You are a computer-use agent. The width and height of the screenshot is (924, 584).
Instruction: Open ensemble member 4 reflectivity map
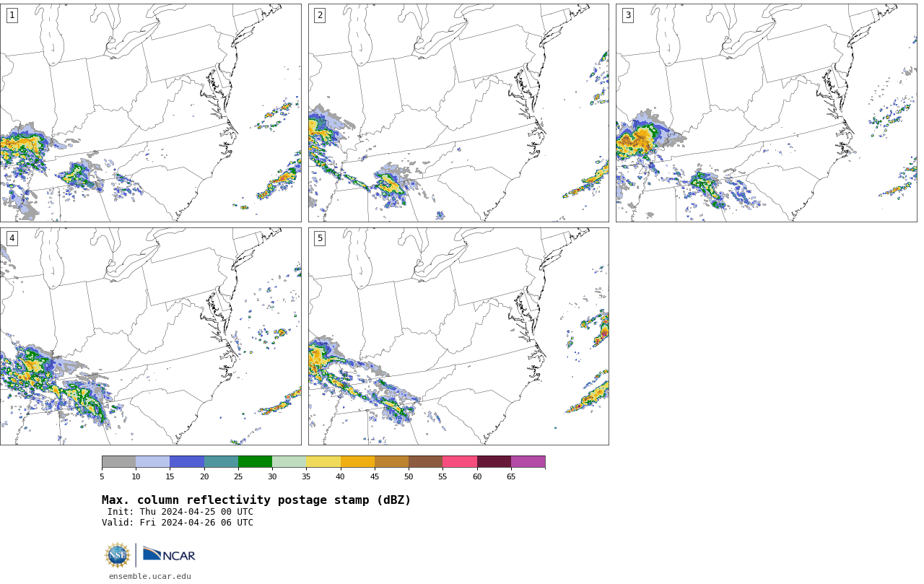(x=150, y=336)
